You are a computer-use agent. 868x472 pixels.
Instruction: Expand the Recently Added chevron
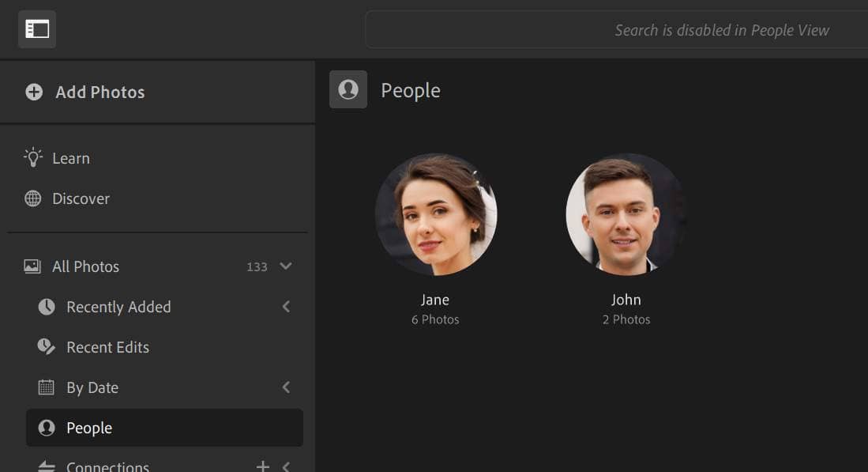pos(286,306)
